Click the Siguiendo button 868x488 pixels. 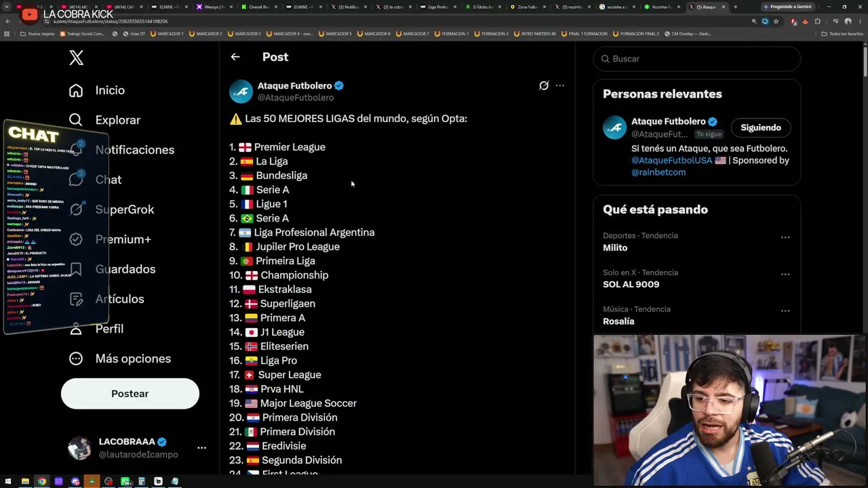[761, 127]
